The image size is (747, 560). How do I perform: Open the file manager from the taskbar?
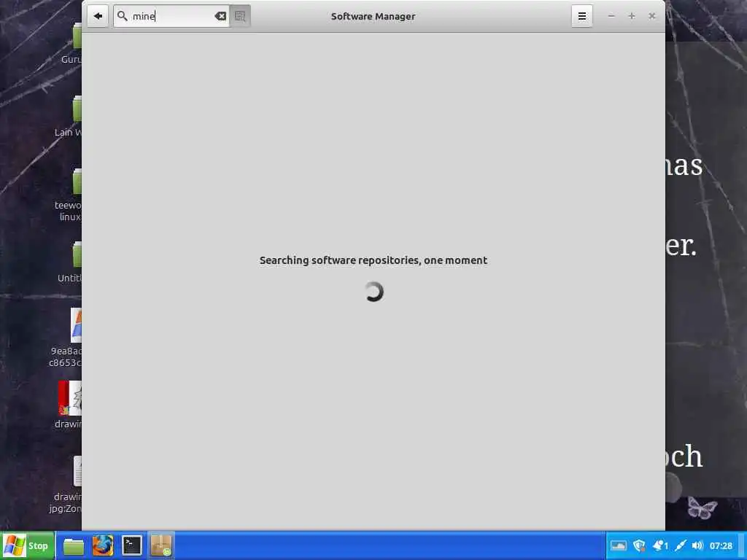pyautogui.click(x=74, y=545)
